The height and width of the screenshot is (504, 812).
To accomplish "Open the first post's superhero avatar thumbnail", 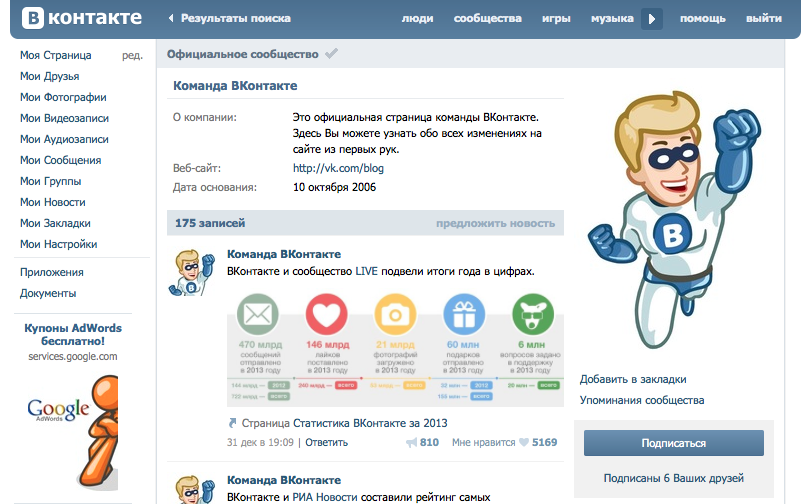I will click(192, 272).
